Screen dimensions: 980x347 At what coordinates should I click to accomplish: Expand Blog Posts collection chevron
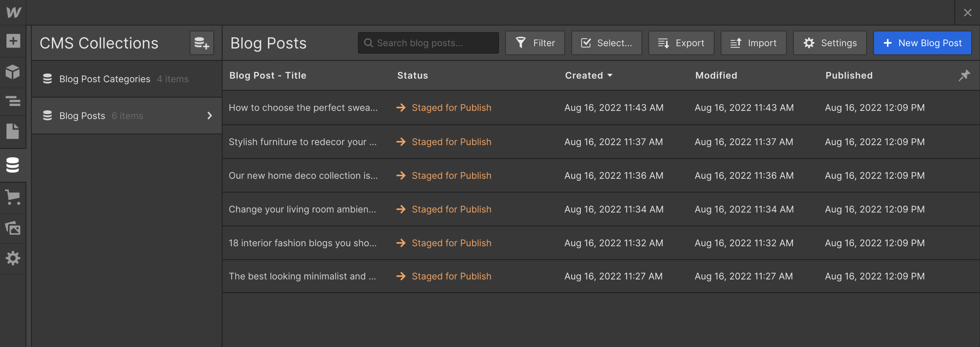click(x=209, y=116)
